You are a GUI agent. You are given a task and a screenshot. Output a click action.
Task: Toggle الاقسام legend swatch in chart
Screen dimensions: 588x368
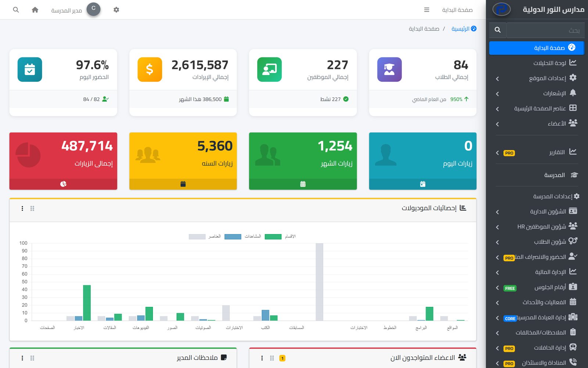273,237
